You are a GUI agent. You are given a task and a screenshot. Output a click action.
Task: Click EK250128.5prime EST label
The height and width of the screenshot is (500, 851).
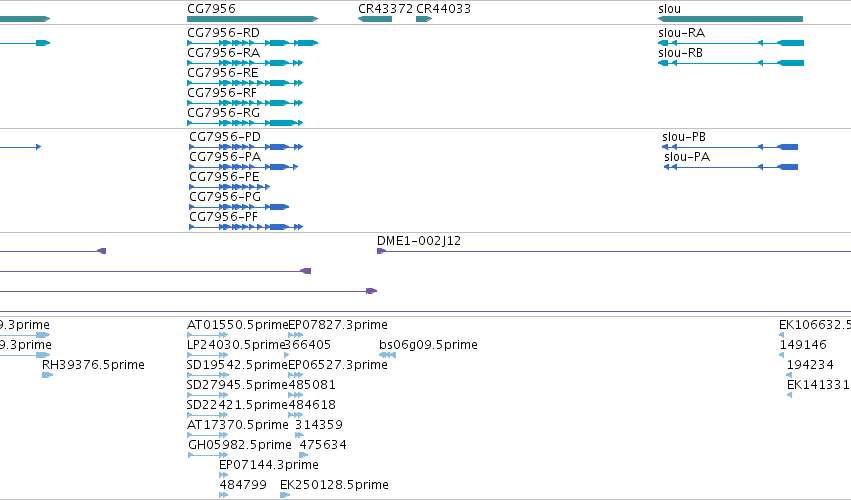334,485
